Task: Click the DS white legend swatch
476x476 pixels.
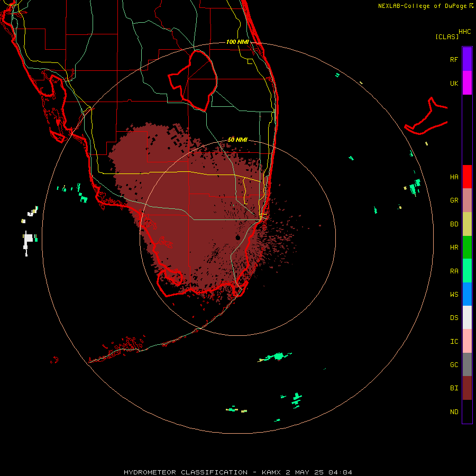Action: [467, 317]
